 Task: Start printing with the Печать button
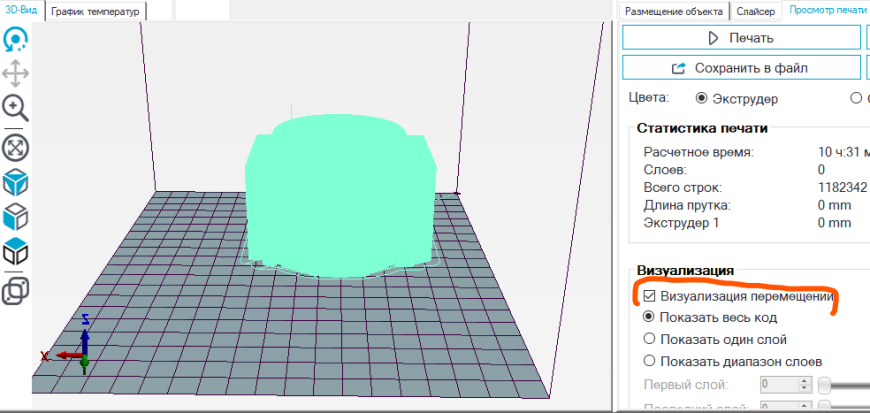coord(741,38)
